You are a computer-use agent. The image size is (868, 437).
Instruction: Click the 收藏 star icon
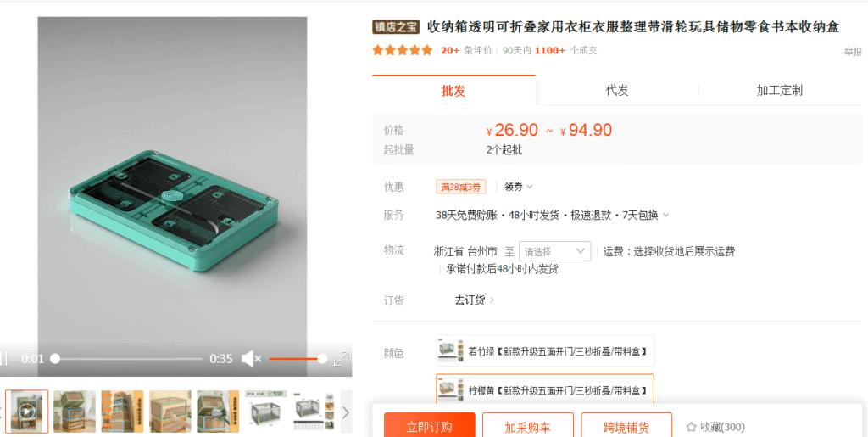pos(691,427)
